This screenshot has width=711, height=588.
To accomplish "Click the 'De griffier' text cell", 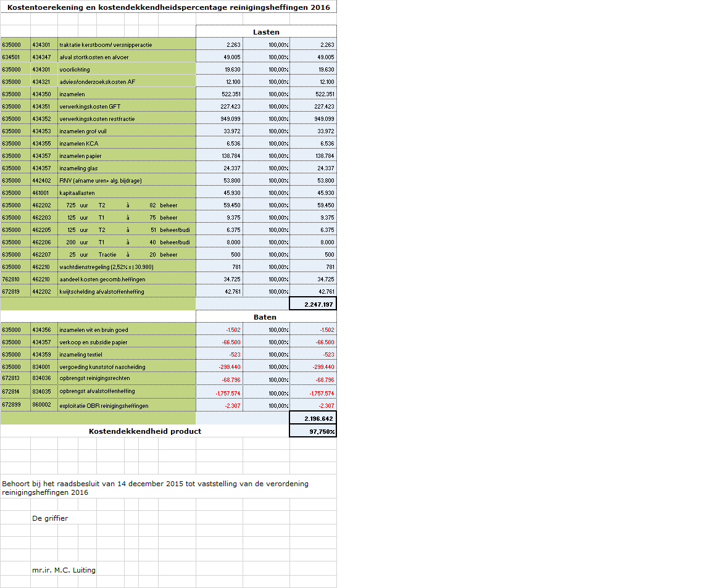I will 50,518.
